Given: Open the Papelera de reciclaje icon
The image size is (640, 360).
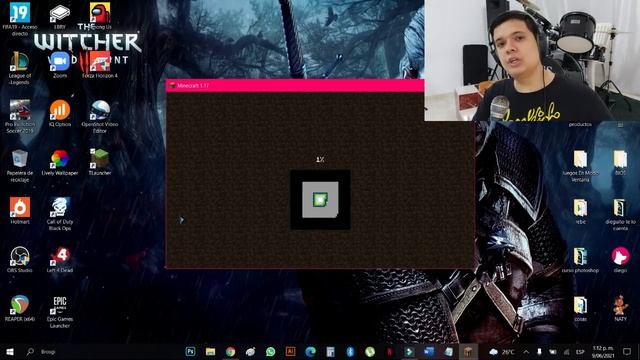Looking at the screenshot, I should (x=20, y=165).
